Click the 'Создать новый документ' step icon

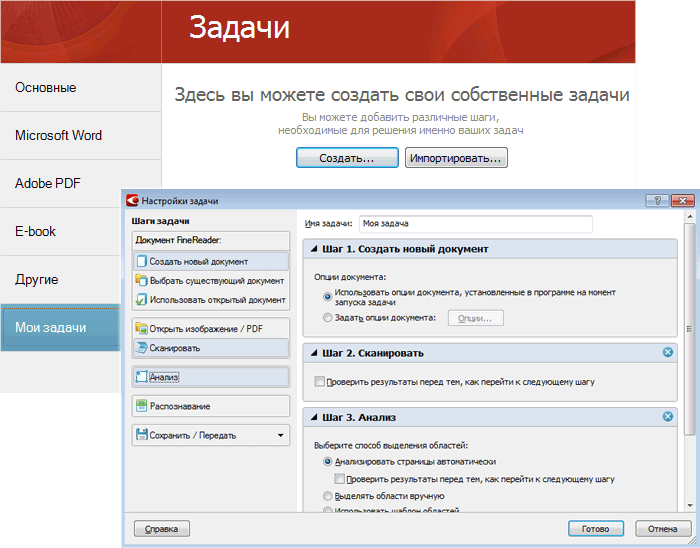(141, 262)
